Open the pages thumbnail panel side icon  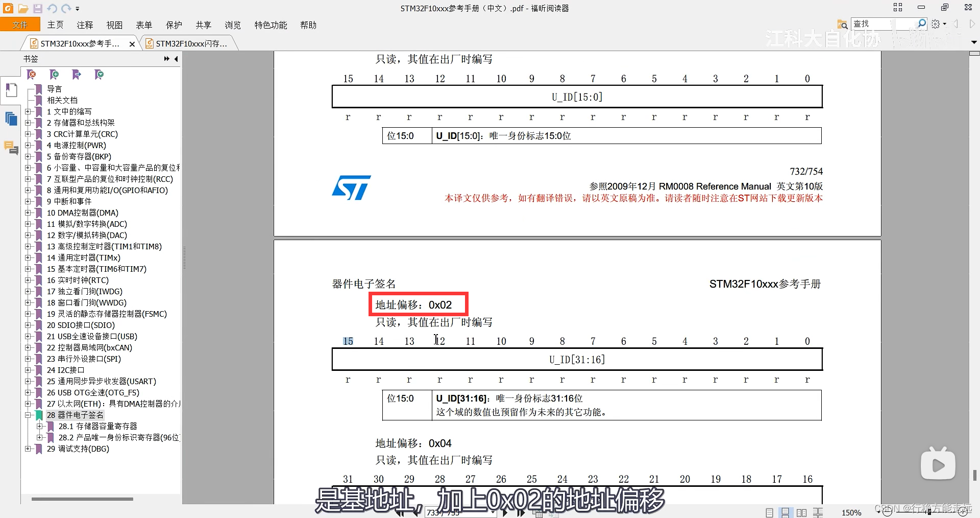[11, 119]
